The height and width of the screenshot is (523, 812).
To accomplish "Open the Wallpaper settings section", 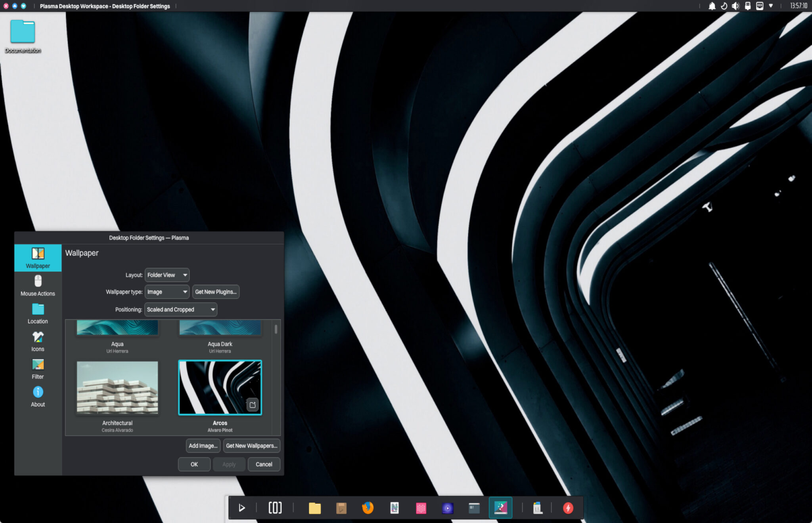I will 38,258.
